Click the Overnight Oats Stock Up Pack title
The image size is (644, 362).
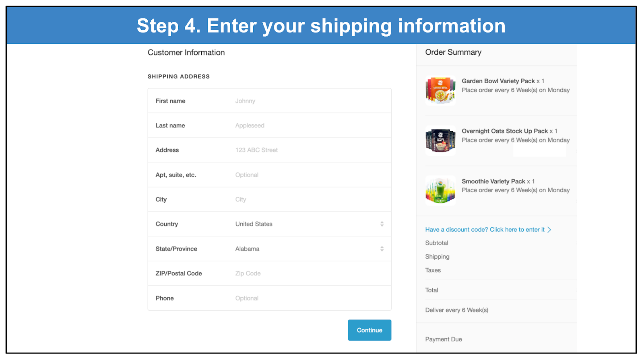[x=505, y=131]
